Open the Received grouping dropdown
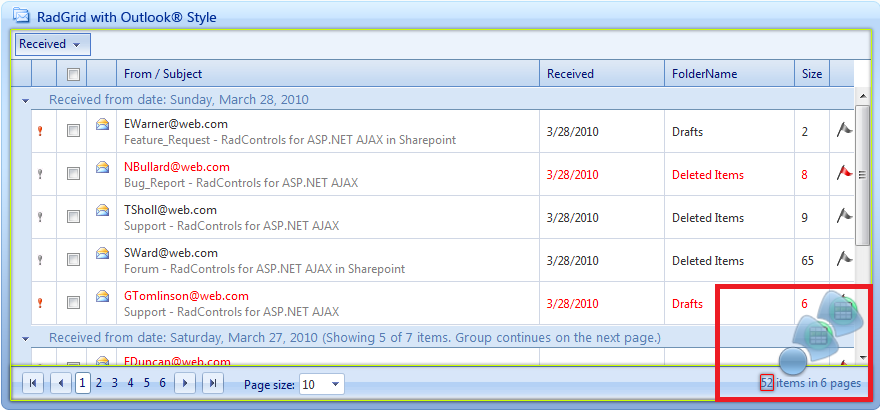This screenshot has height=411, width=880. tap(52, 44)
